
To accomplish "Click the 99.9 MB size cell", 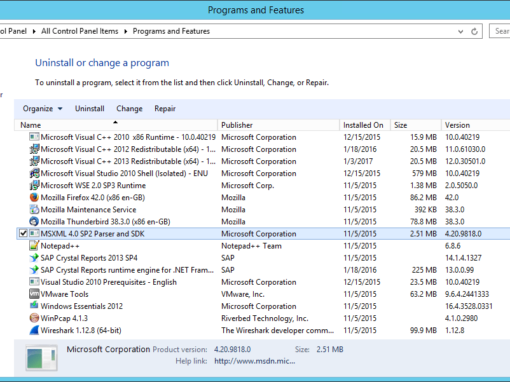I will [423, 330].
